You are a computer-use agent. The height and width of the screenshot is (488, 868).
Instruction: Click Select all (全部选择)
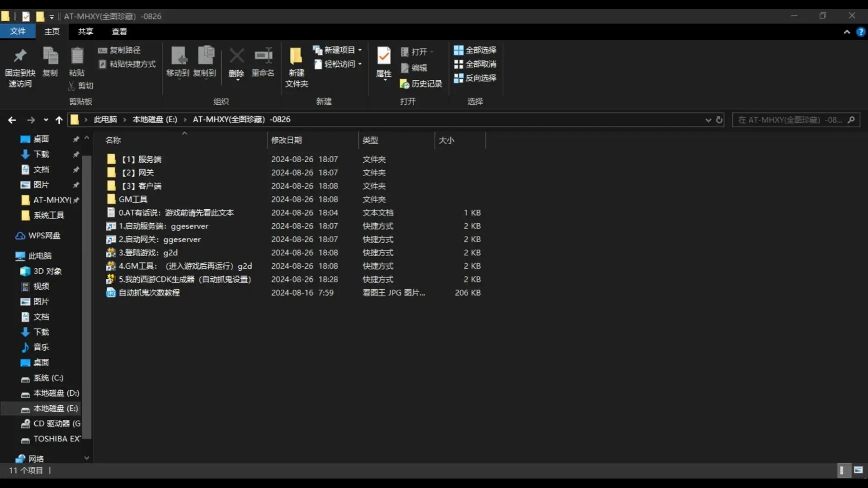coord(475,50)
